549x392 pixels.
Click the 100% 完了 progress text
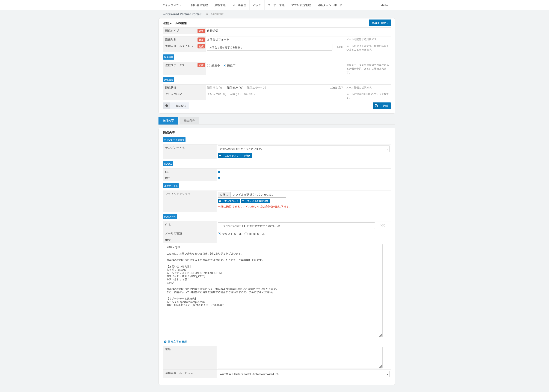[x=337, y=88]
